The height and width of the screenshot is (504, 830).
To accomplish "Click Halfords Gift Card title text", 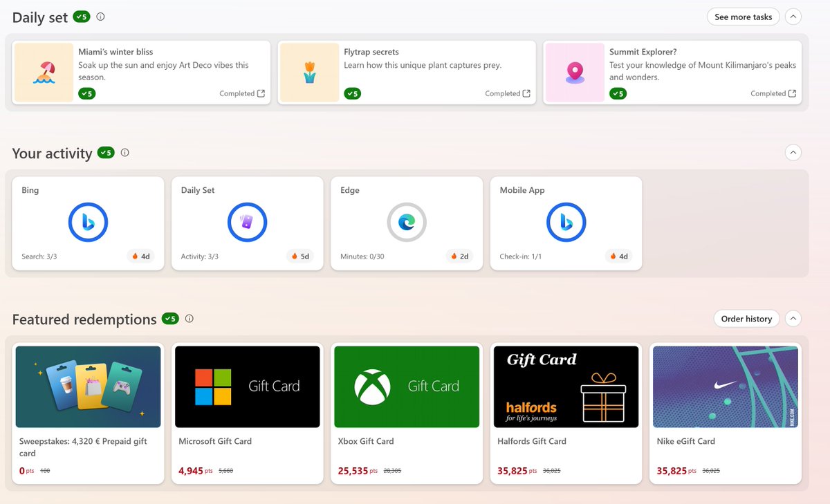I will click(x=532, y=441).
